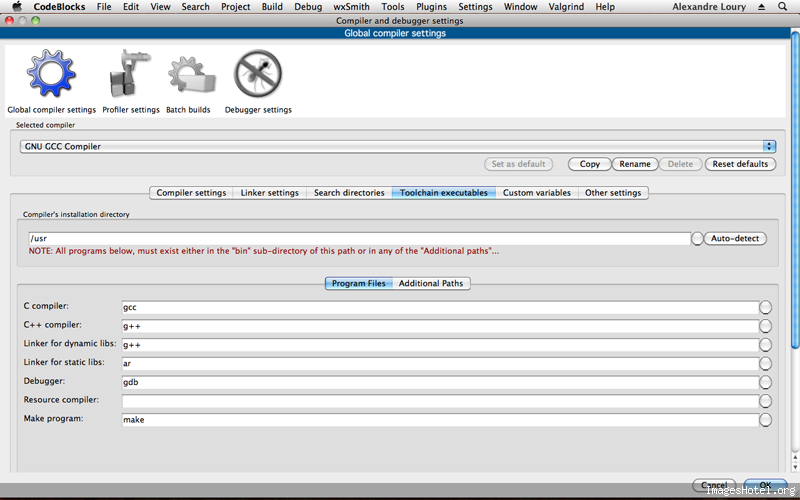
Task: Open the Build menu
Action: [x=272, y=7]
